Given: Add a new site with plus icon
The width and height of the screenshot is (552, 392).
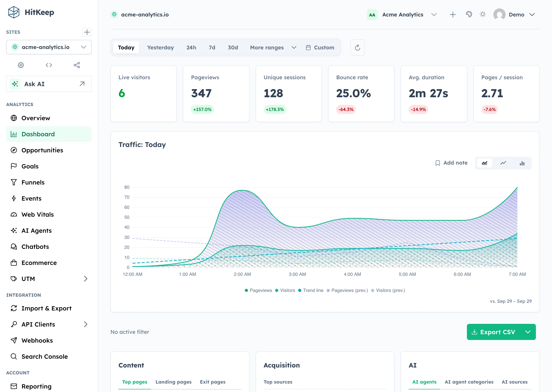Looking at the screenshot, I should coord(87,32).
